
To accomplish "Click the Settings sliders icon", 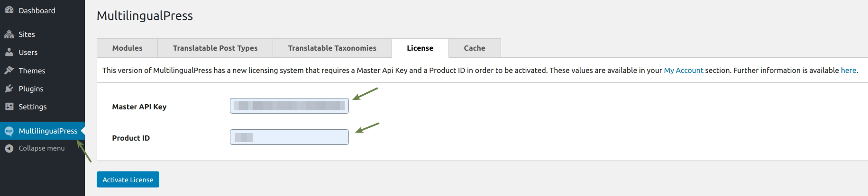I will tap(9, 107).
